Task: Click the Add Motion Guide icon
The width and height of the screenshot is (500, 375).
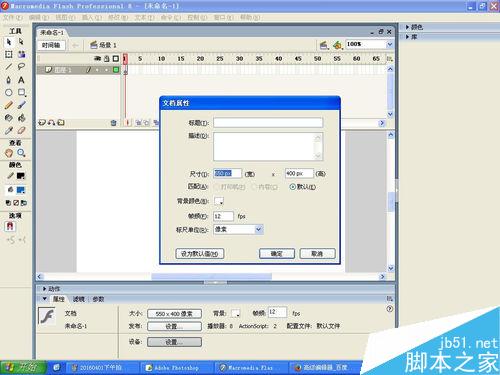Action: point(51,123)
